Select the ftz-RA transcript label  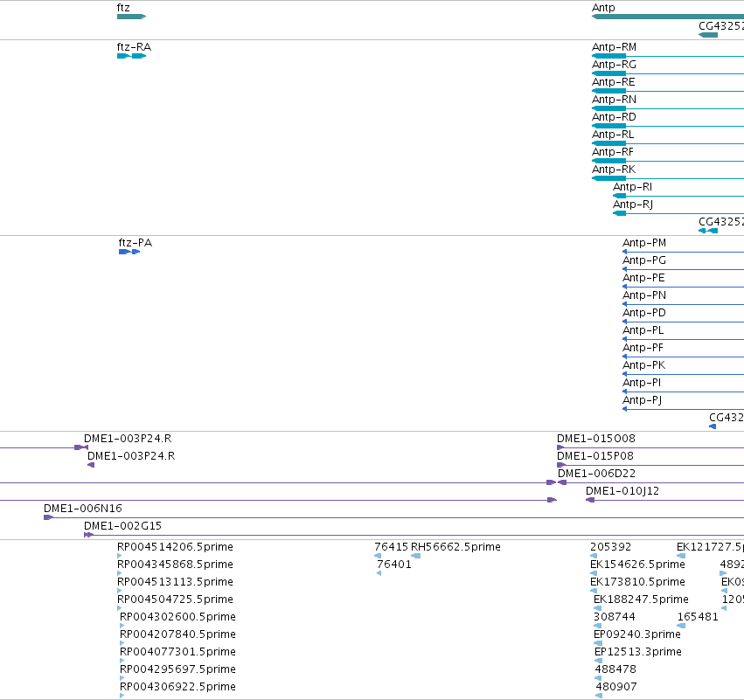click(134, 47)
